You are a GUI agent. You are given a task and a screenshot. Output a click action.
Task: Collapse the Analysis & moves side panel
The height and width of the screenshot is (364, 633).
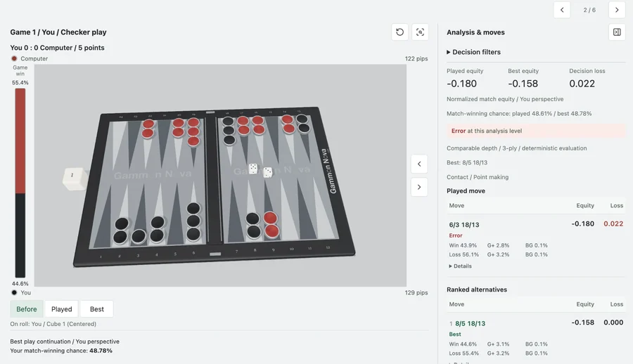coord(617,32)
